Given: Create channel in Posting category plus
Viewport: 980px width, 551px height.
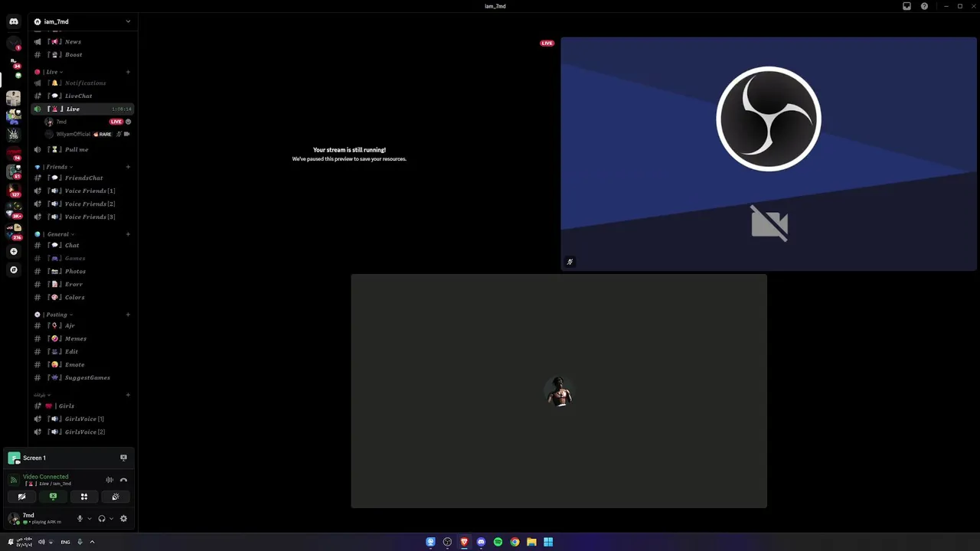Looking at the screenshot, I should (x=128, y=315).
